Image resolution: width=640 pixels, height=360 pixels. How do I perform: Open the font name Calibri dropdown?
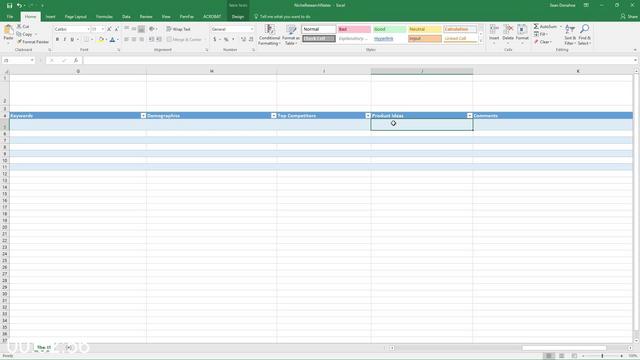click(x=88, y=29)
